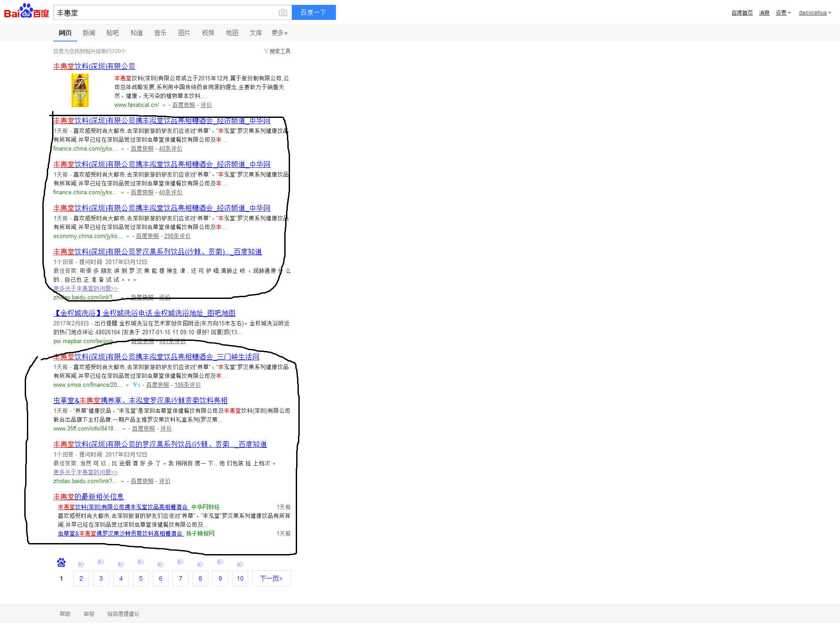Click the Baidu paw icon above page 1
This screenshot has width=840, height=623.
point(61,563)
